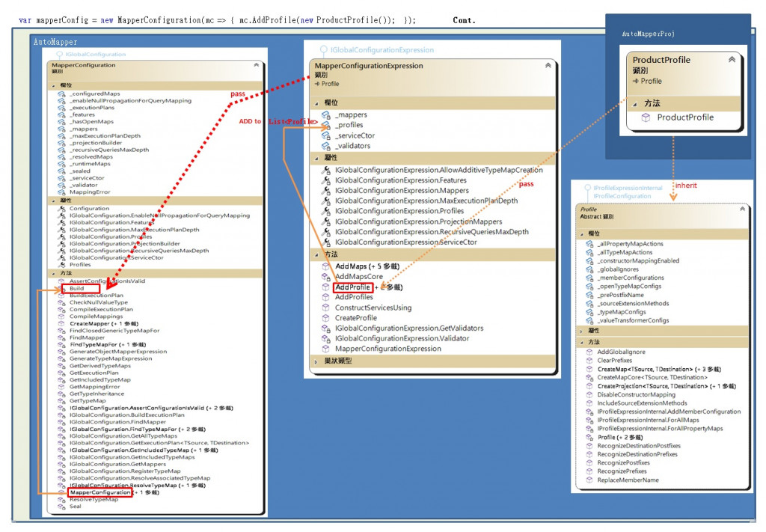Collapse 方法 section in ProductProfile class
This screenshot has width=766, height=532.
point(634,103)
